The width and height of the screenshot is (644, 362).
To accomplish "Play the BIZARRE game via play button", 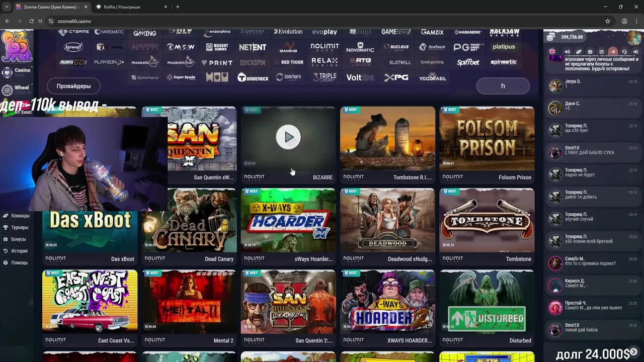I will (288, 137).
